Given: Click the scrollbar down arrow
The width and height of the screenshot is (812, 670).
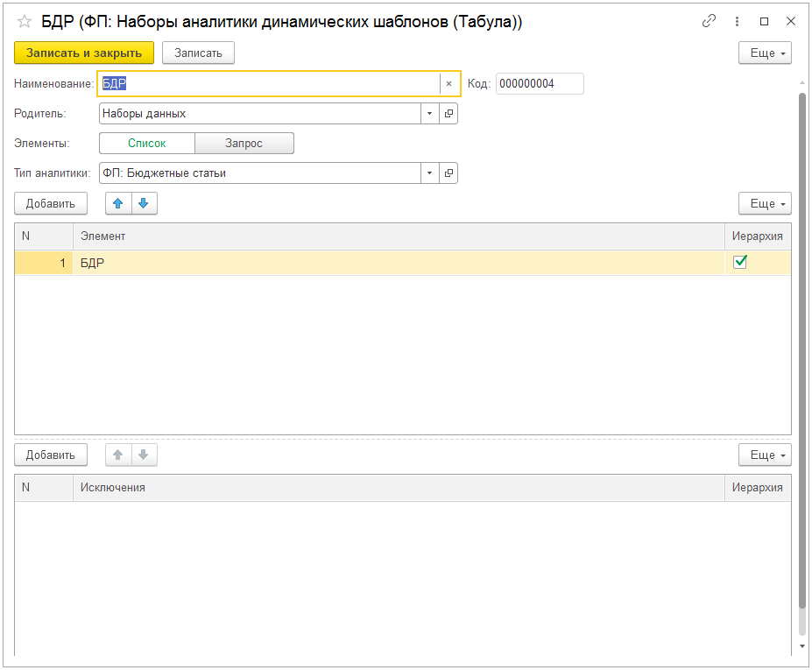Looking at the screenshot, I should point(802,646).
